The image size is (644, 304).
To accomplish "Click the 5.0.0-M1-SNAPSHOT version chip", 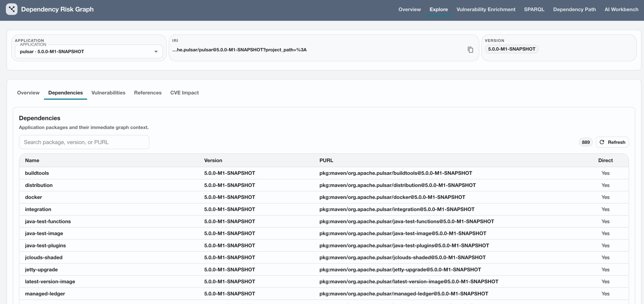I will (511, 49).
